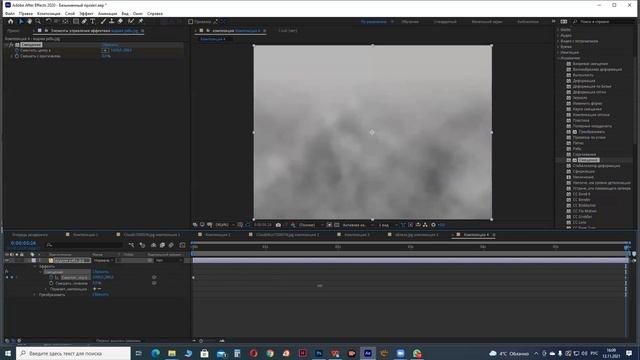Click the timeline zoom slider at bottom

[208, 340]
